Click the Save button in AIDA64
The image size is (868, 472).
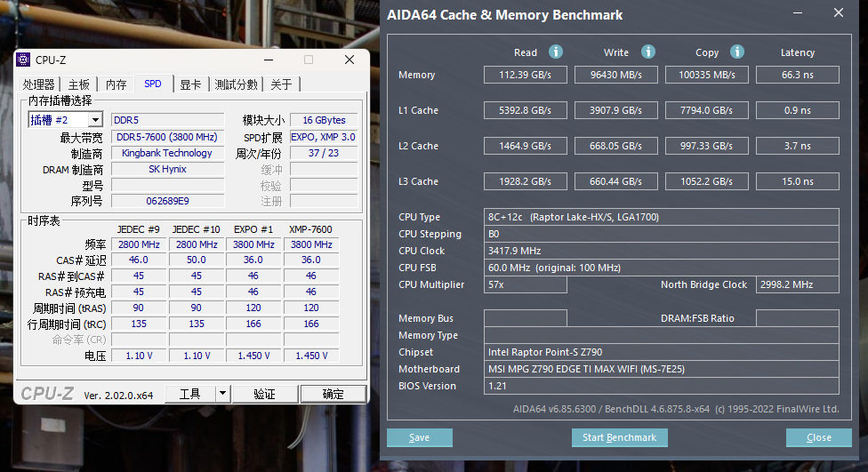click(420, 437)
